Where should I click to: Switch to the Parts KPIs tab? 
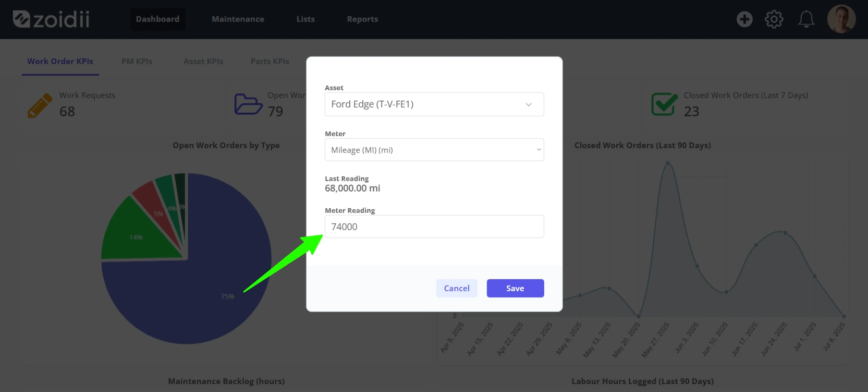[x=270, y=62]
